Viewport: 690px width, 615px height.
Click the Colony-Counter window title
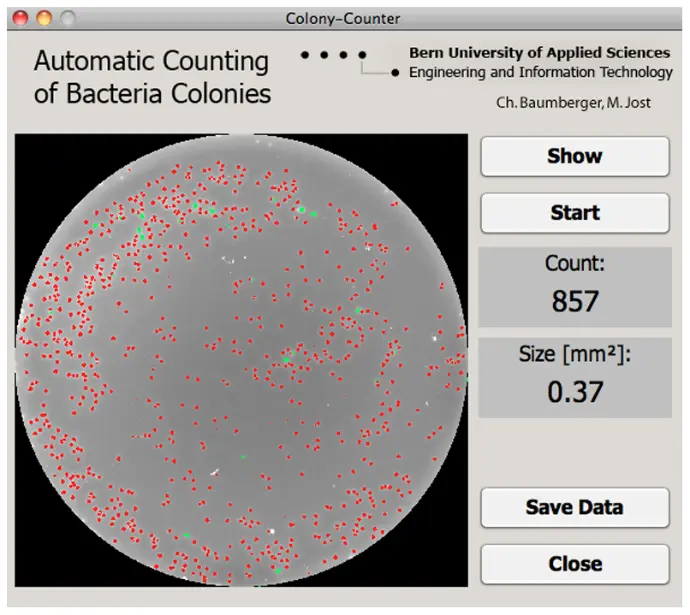(x=343, y=17)
